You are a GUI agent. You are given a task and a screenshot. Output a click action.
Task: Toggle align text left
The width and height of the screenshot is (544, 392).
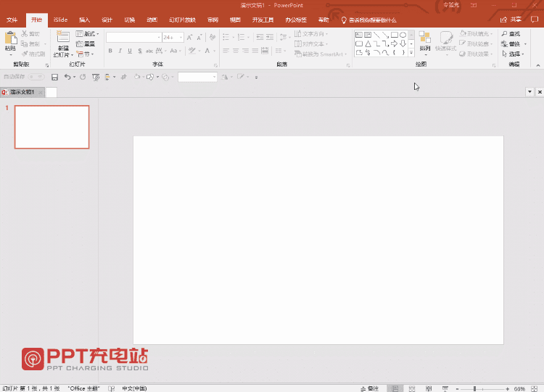(226, 51)
